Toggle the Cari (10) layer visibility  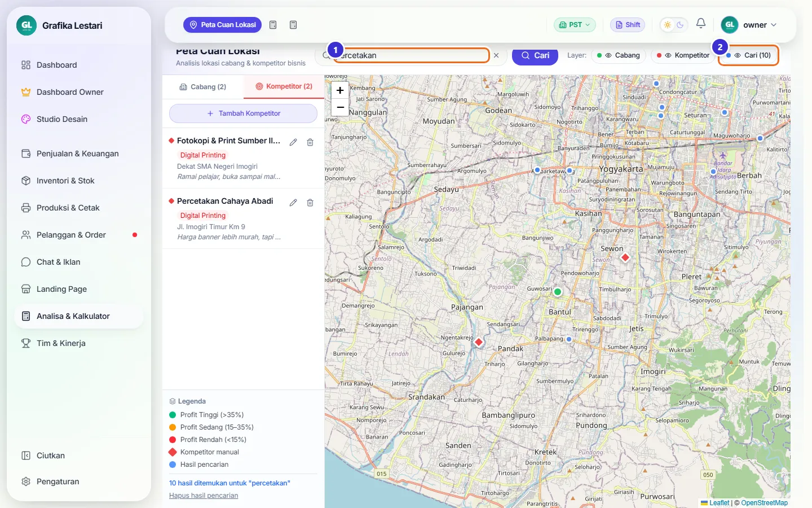click(x=748, y=55)
